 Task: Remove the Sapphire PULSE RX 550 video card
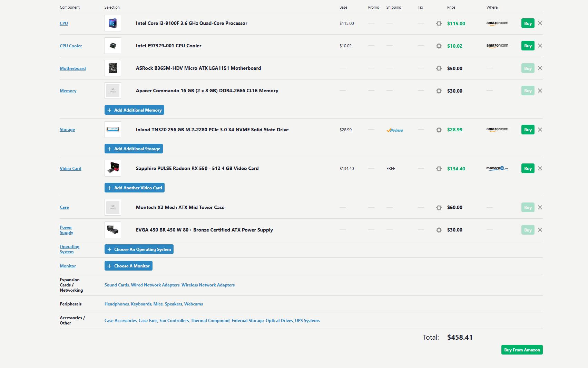coord(540,168)
